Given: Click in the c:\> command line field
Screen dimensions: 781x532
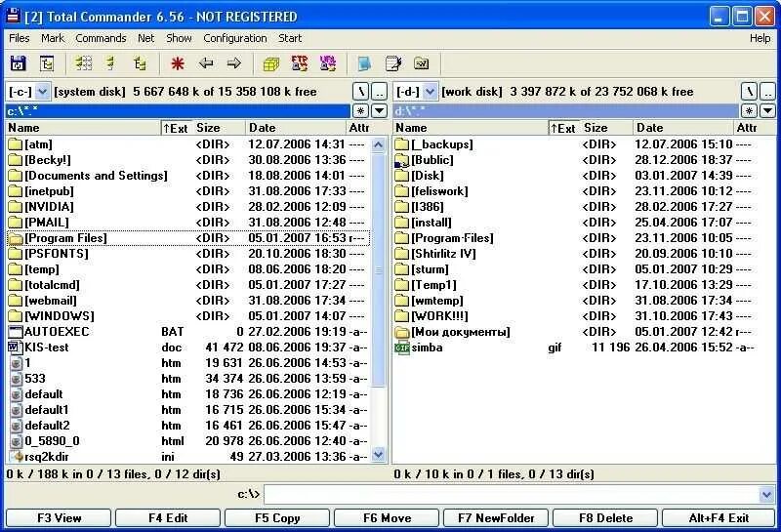Looking at the screenshot, I should (x=512, y=495).
